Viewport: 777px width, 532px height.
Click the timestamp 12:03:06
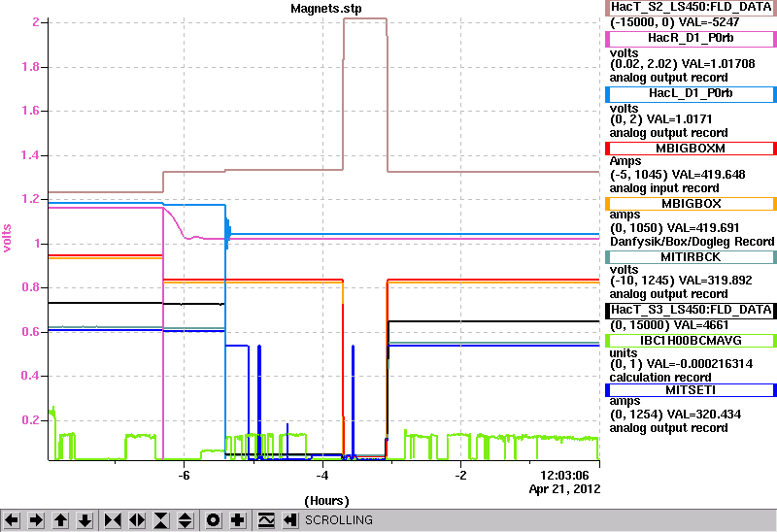click(x=564, y=476)
